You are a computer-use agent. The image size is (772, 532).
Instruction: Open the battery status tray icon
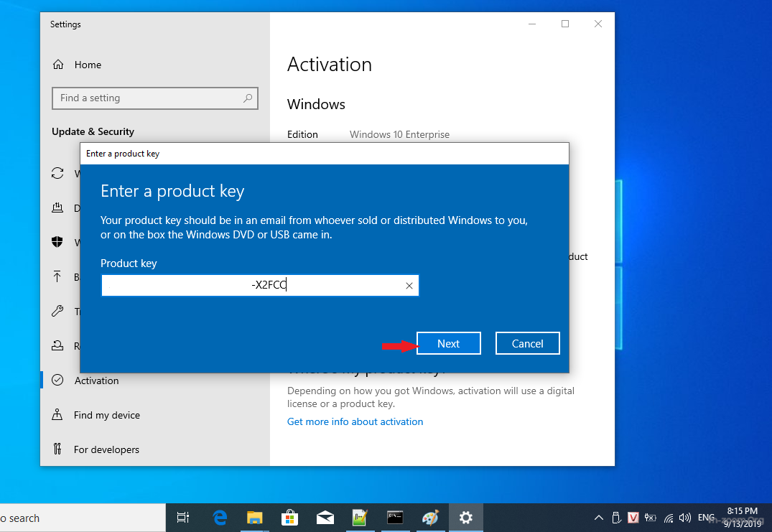click(651, 518)
